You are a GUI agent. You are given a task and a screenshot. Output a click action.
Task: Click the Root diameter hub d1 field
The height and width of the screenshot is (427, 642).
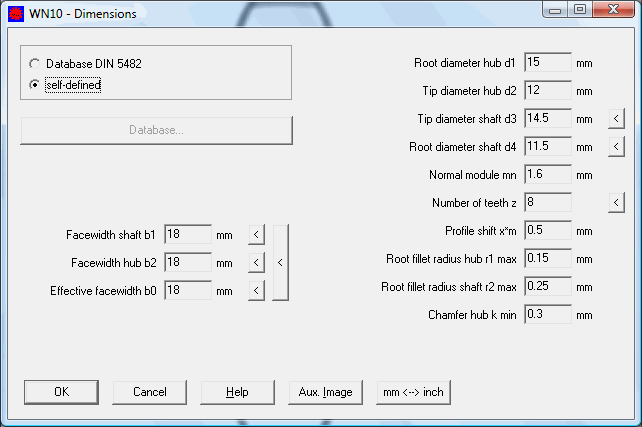[547, 63]
